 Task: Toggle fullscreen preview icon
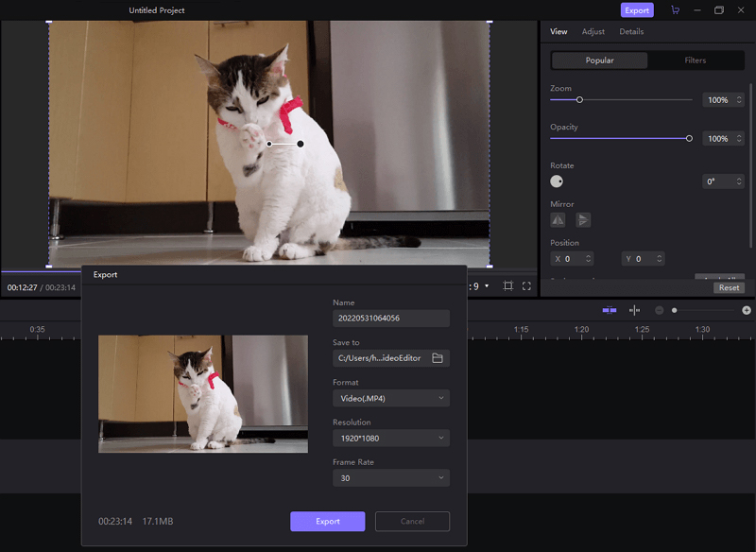pyautogui.click(x=526, y=286)
